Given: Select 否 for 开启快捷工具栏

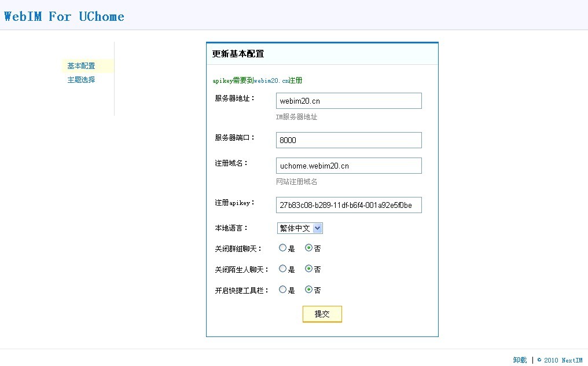Looking at the screenshot, I should tap(308, 290).
